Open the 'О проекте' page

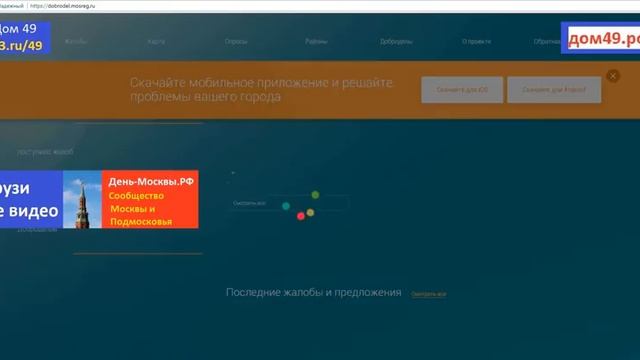point(476,42)
